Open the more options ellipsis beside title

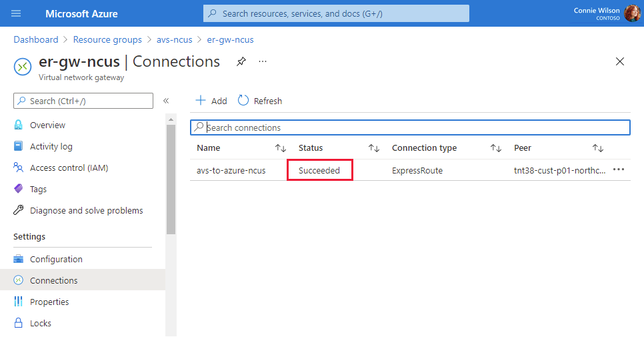tap(263, 61)
